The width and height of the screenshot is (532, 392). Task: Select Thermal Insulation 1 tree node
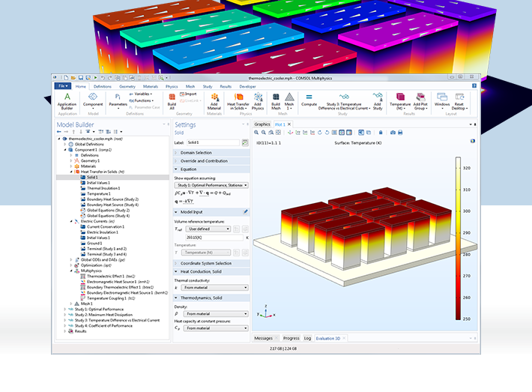[103, 188]
